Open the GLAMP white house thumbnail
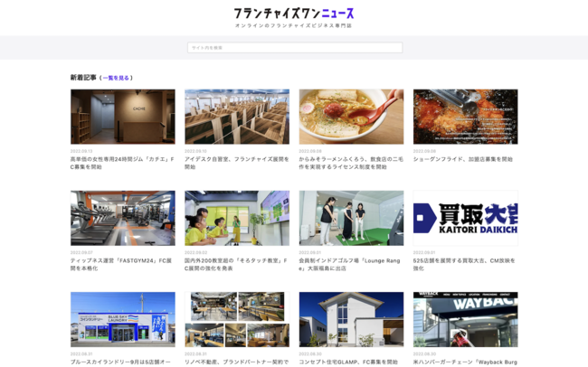This screenshot has width=588, height=367. tap(351, 319)
